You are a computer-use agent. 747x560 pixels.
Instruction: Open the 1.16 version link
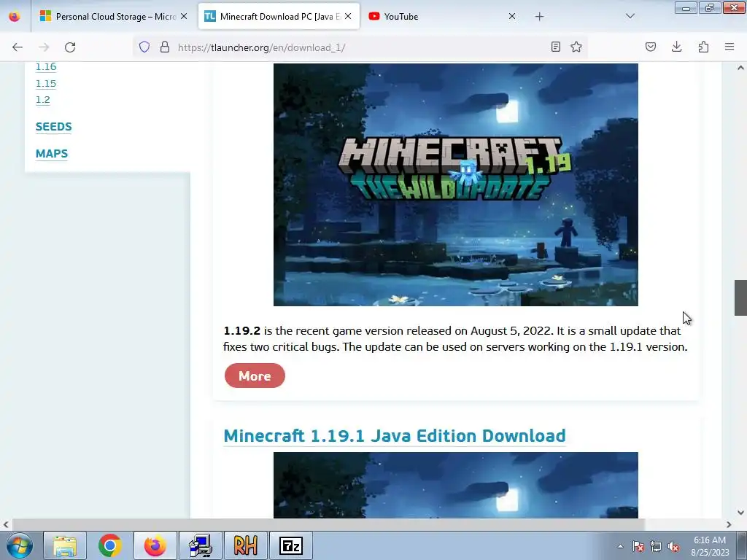(x=46, y=66)
